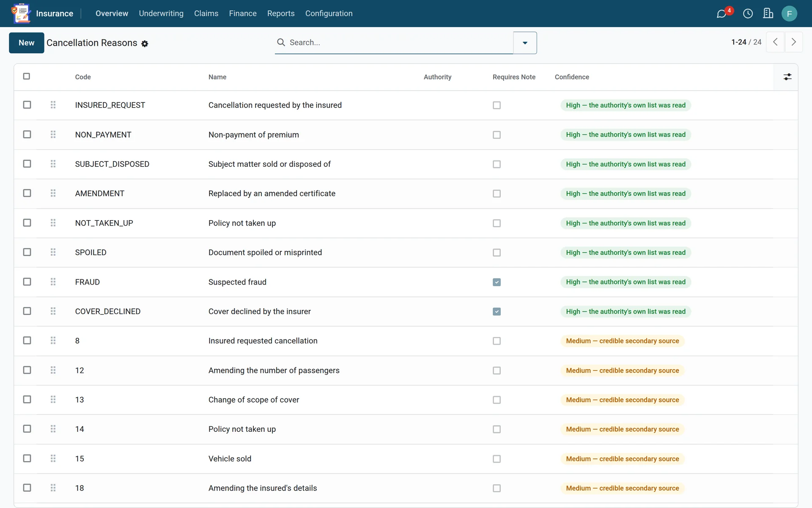
Task: Open the Finance menu
Action: (243, 14)
